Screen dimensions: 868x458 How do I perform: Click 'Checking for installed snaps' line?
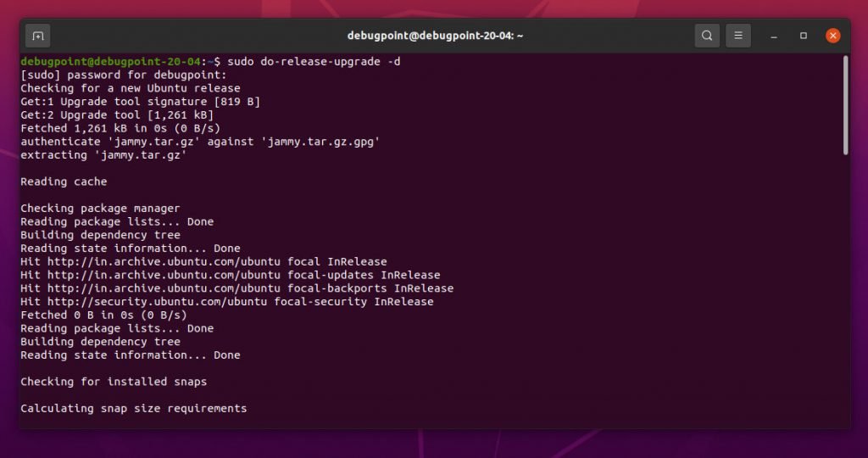pos(114,382)
